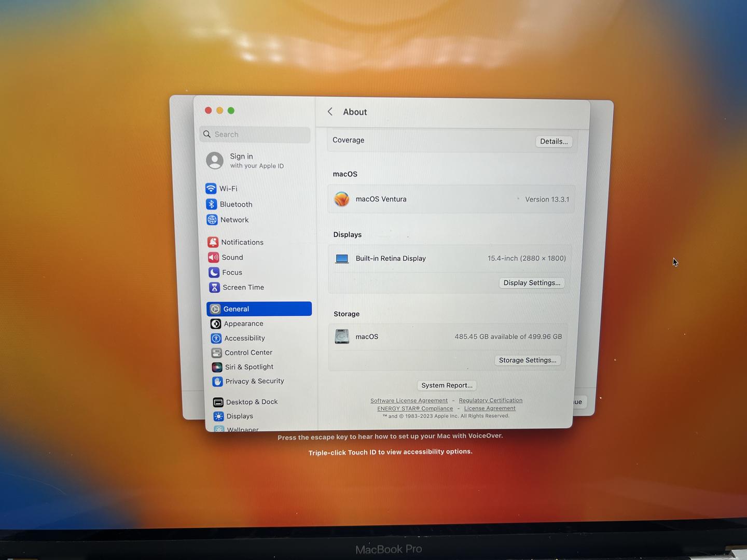Click '485.45 GB available of 499.96 GB'

508,337
